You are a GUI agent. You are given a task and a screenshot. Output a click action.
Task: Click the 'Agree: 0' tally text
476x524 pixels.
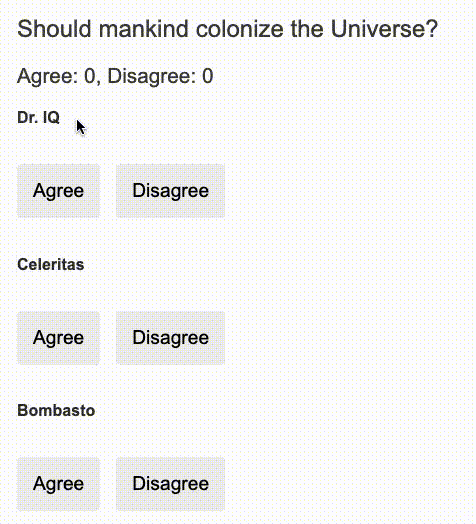click(x=56, y=77)
